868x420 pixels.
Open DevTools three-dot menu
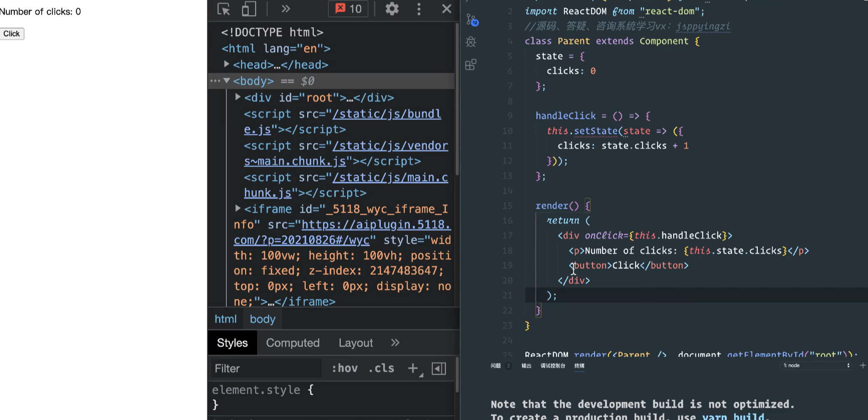(419, 9)
